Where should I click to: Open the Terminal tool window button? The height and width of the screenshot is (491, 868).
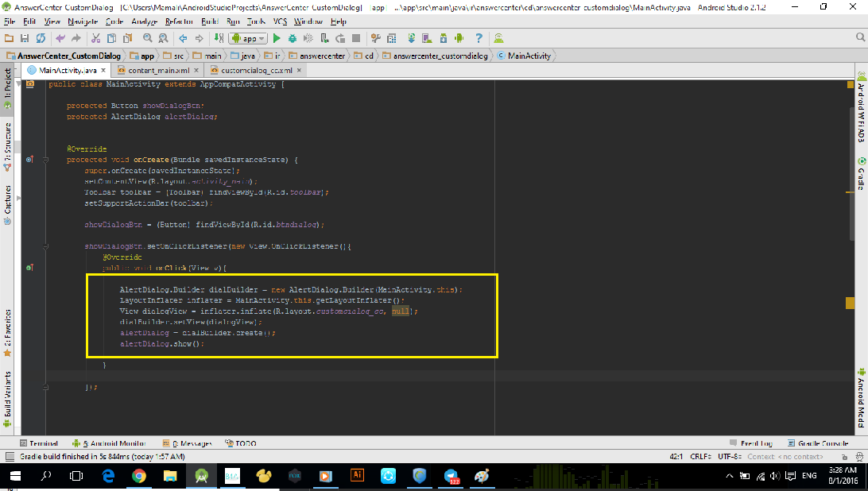pos(38,443)
